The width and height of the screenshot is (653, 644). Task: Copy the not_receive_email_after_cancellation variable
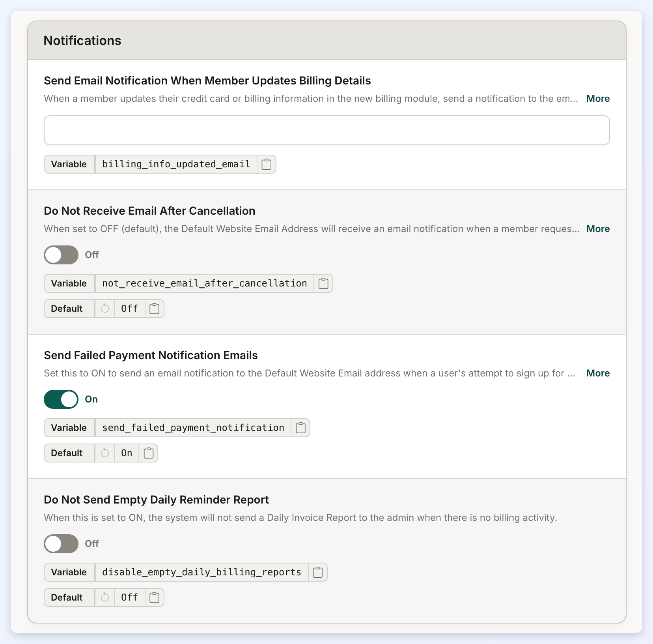tap(323, 283)
